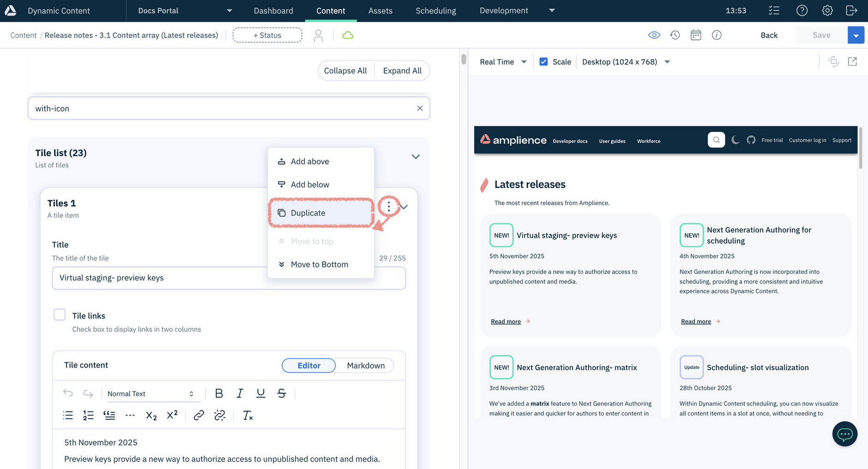Toggle superscript formatting in the editor toolbar
This screenshot has height=469, width=868.
pyautogui.click(x=172, y=415)
